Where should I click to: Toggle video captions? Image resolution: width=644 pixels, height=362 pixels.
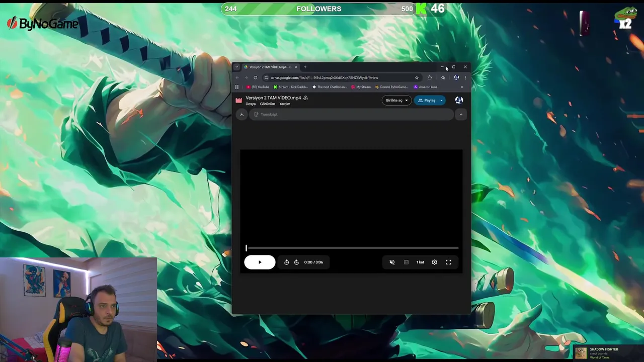coord(406,262)
